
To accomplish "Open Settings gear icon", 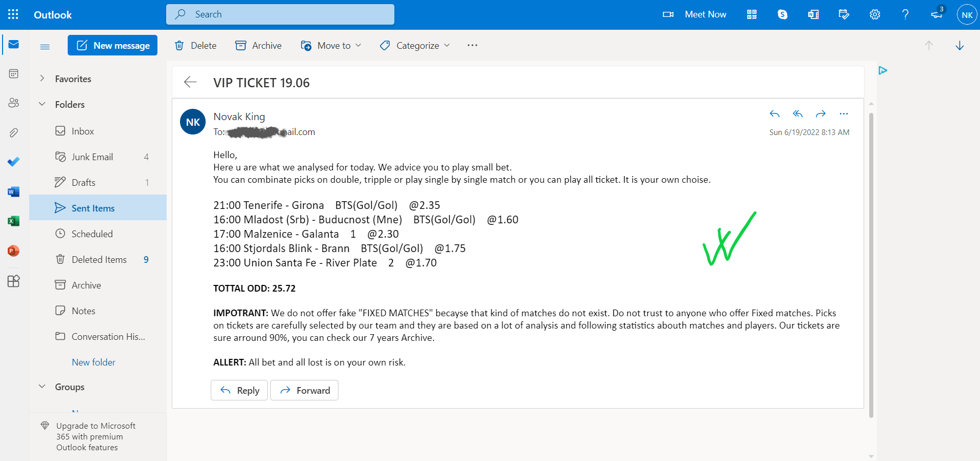I will pos(875,14).
